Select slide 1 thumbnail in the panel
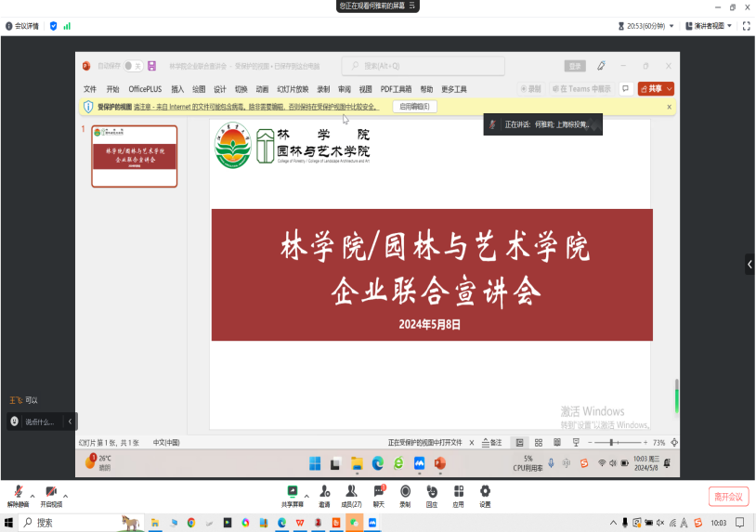The height and width of the screenshot is (532, 756). click(135, 156)
